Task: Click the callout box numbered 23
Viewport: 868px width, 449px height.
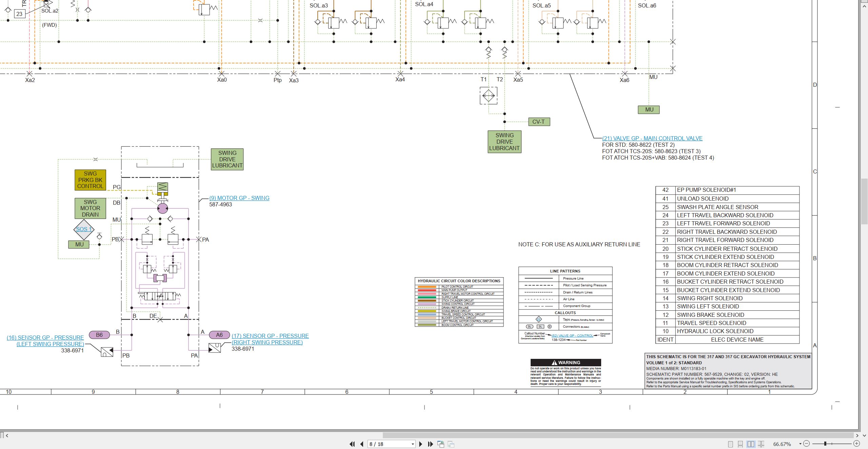Action: (x=19, y=14)
